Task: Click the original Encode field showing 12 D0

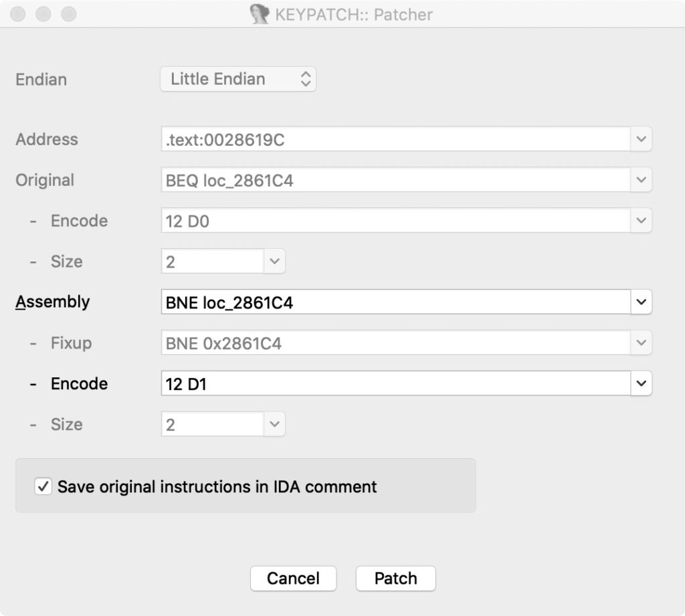Action: pos(395,221)
